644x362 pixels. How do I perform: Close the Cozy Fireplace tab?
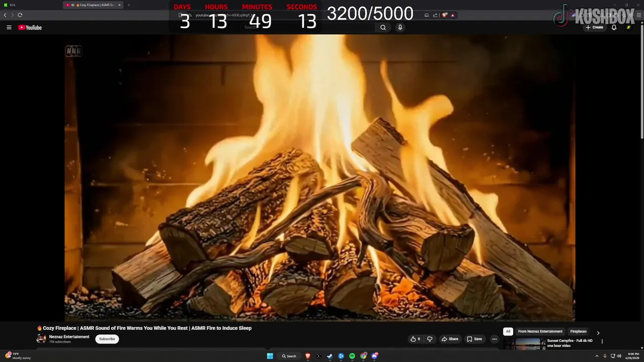coord(119,5)
